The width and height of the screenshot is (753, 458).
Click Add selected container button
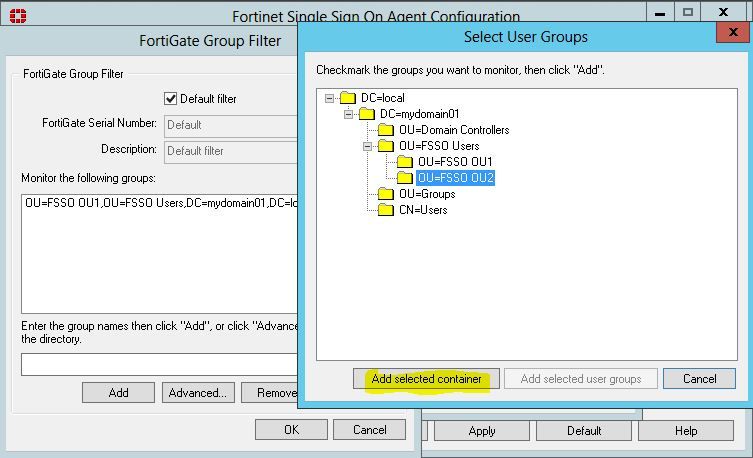(x=426, y=379)
